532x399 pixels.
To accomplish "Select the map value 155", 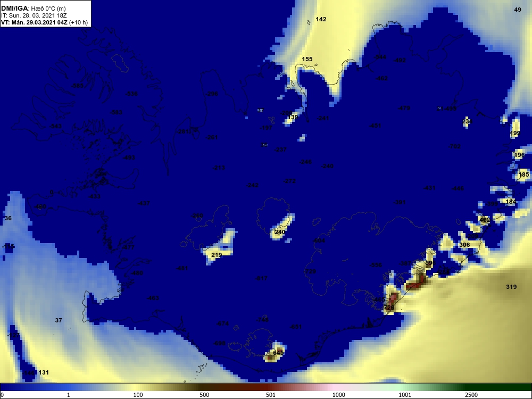I will [307, 59].
